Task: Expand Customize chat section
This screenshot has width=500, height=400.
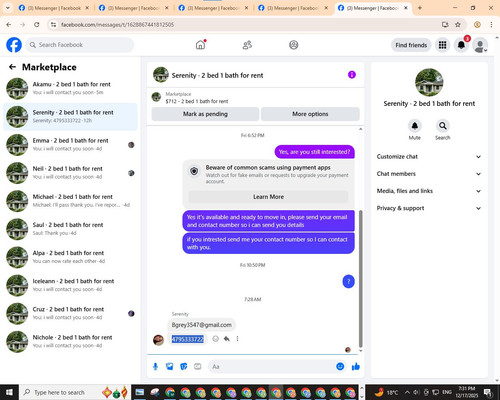Action: 429,157
